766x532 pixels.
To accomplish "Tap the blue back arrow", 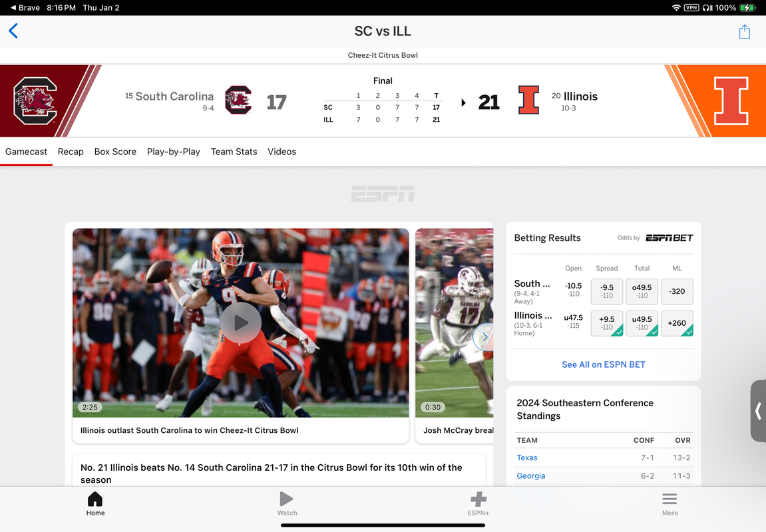I will (13, 31).
